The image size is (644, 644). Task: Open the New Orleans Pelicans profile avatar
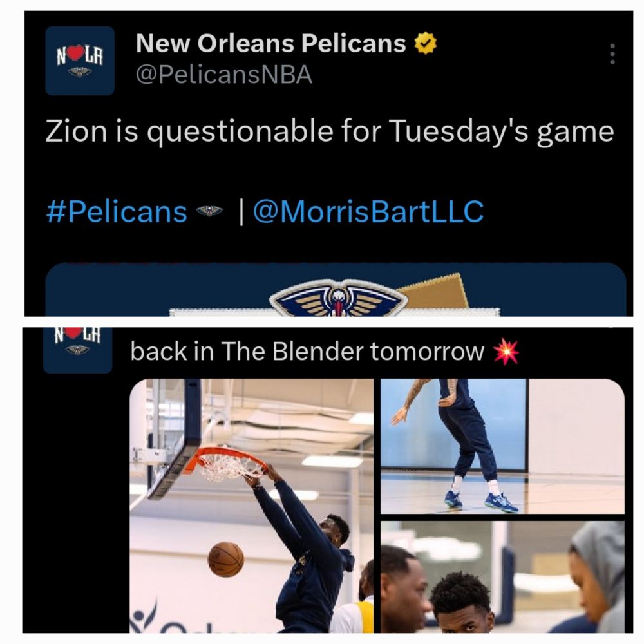80,61
